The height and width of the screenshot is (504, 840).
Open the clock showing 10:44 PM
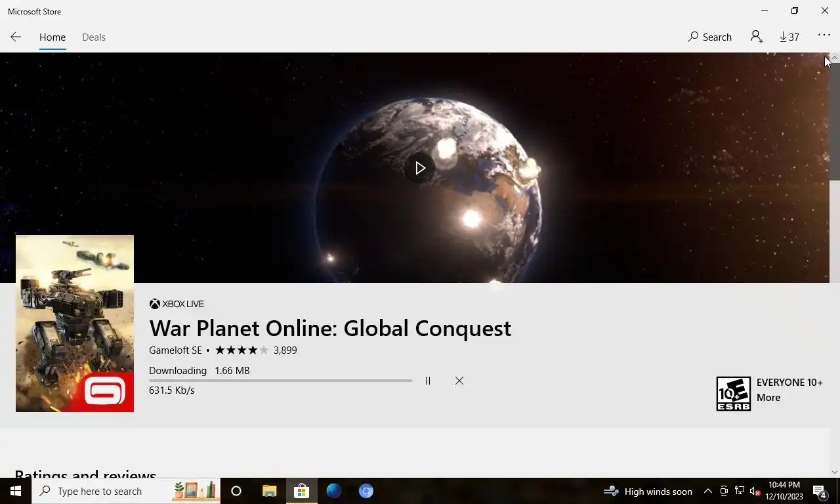784,491
